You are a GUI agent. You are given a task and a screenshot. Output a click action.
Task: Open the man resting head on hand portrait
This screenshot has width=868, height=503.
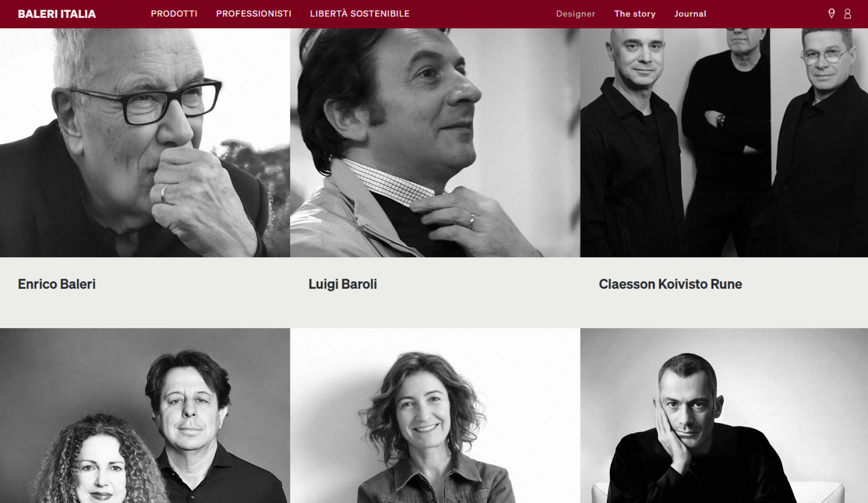point(724,415)
